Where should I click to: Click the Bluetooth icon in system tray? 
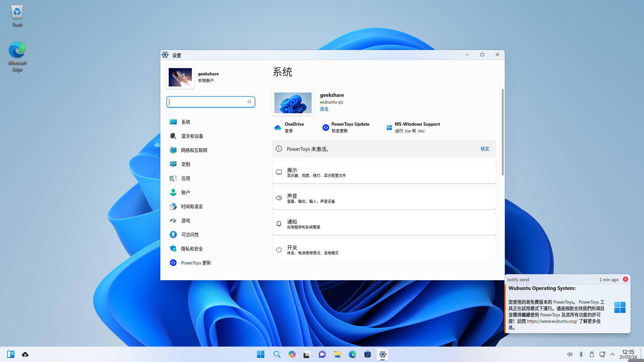tap(581, 354)
